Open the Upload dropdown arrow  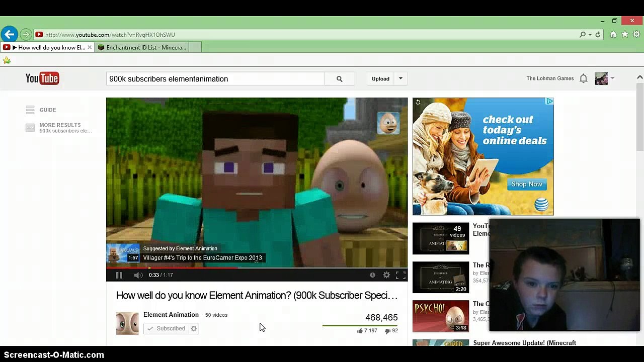(x=400, y=78)
